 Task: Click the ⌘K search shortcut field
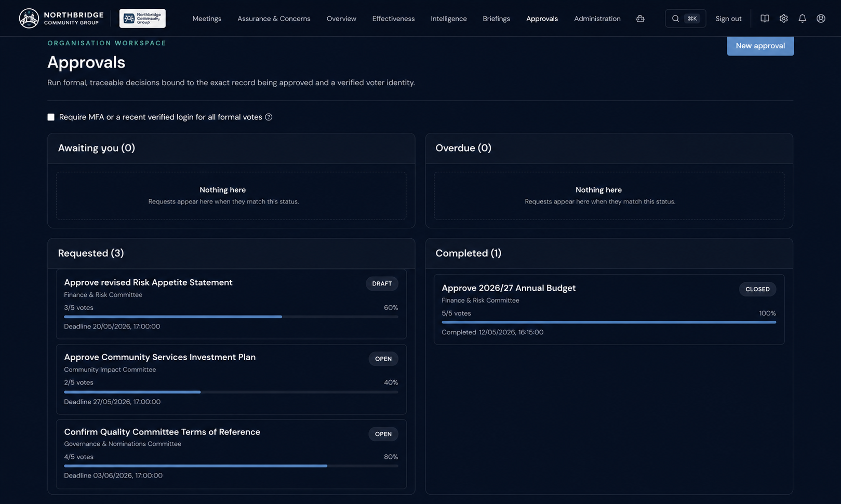point(685,19)
